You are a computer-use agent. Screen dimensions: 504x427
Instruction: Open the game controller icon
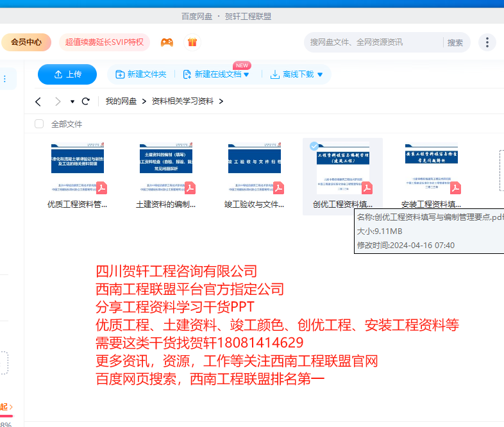[167, 42]
